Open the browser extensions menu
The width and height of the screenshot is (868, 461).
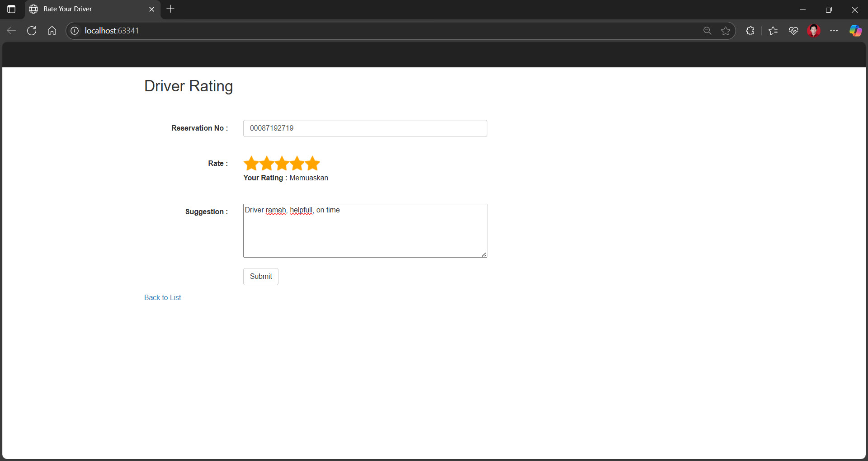pyautogui.click(x=750, y=31)
